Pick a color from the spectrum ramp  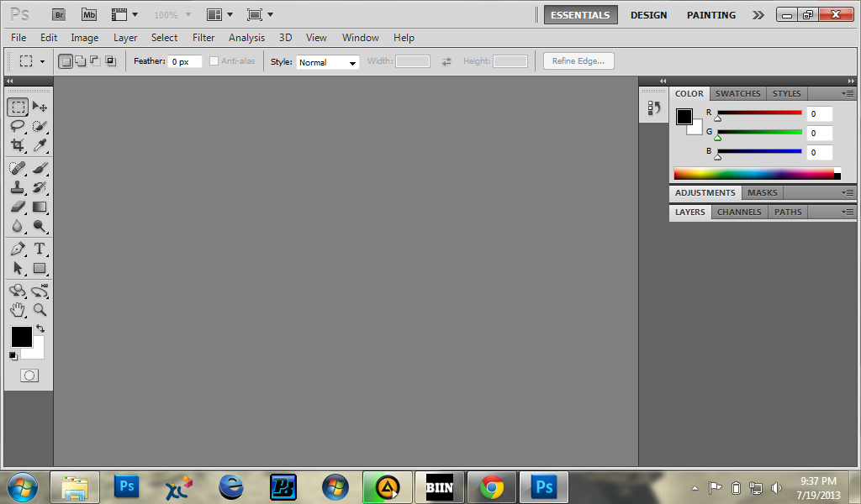coord(757,174)
